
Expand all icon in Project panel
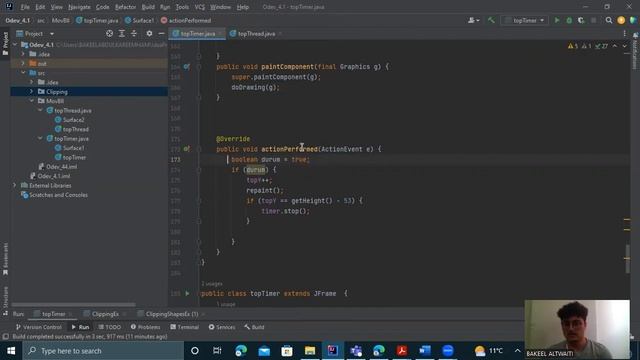122,33
